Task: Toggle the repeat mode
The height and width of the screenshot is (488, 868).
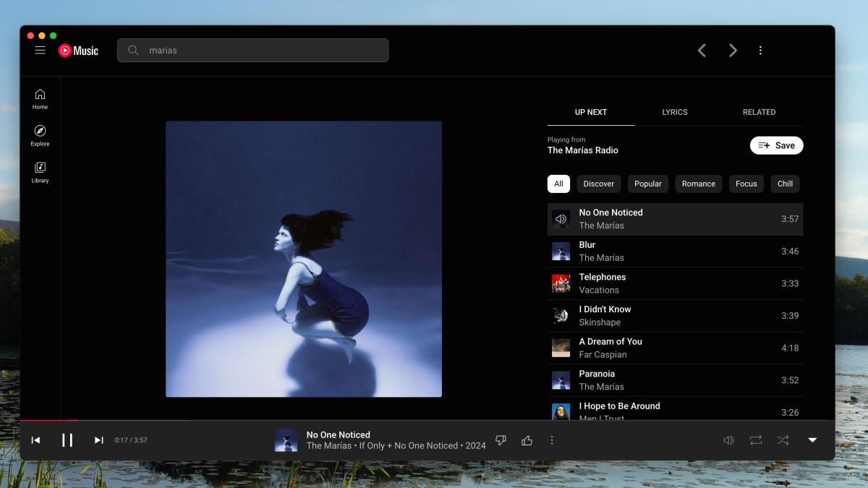Action: coord(756,440)
